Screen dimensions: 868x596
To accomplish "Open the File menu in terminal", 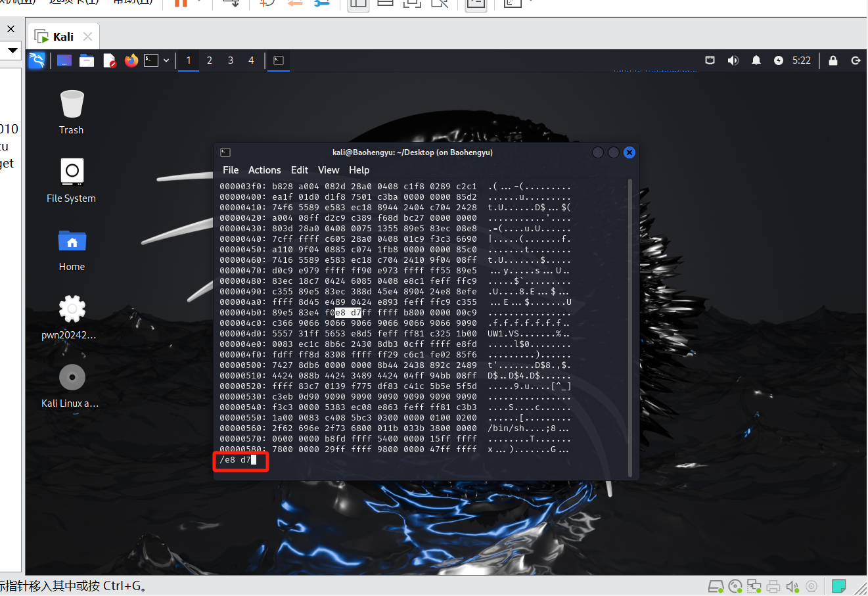I will pos(231,170).
